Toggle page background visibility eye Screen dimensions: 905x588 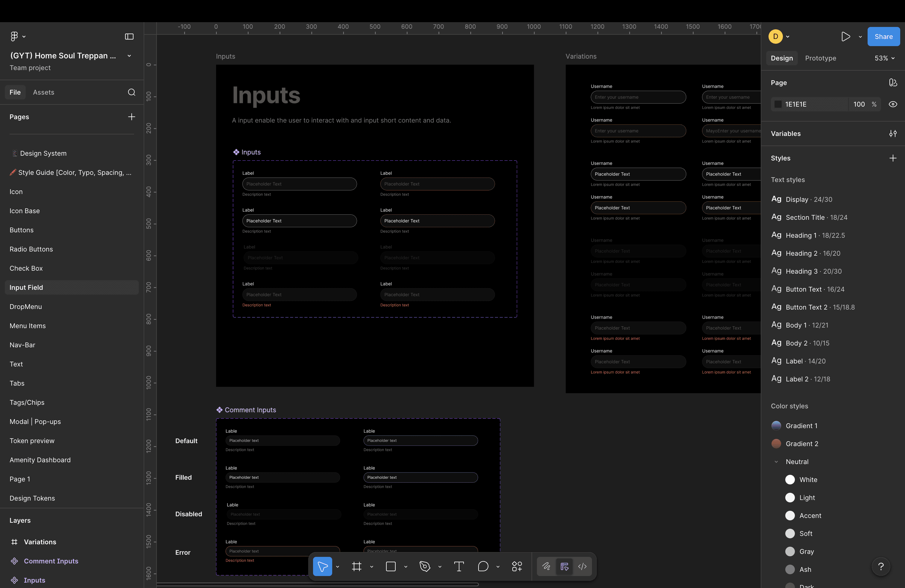pyautogui.click(x=893, y=104)
